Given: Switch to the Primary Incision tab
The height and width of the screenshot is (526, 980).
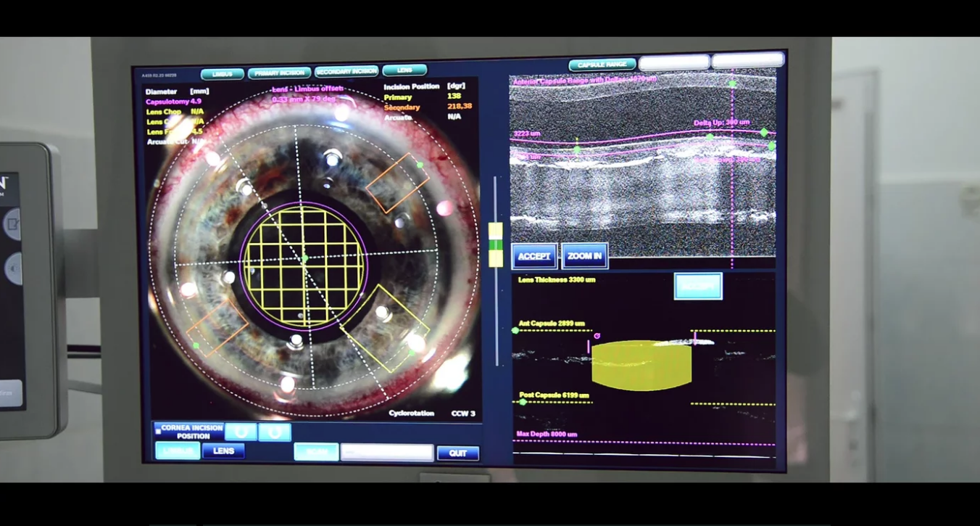Looking at the screenshot, I should point(279,73).
